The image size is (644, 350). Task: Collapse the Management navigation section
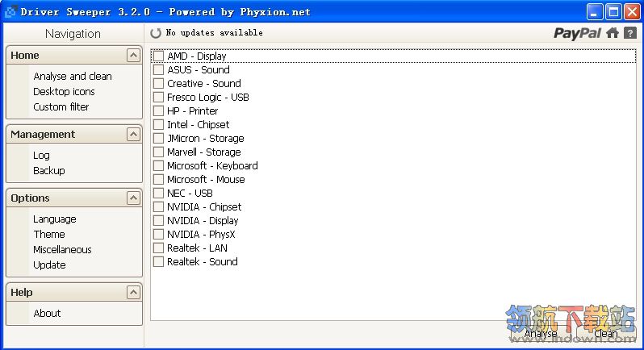click(x=133, y=134)
